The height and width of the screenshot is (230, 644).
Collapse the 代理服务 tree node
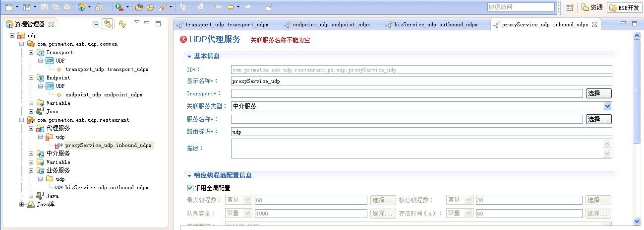[31, 128]
